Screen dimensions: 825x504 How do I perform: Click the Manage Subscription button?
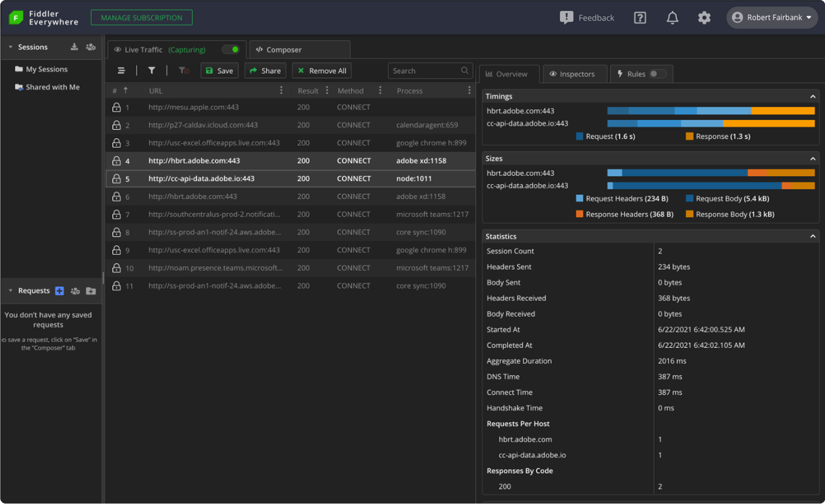(141, 18)
